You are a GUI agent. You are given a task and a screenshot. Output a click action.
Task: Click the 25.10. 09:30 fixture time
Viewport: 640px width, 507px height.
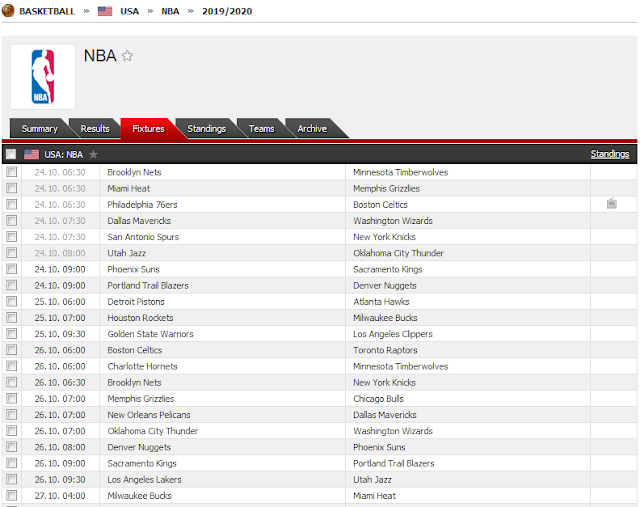[x=60, y=334]
